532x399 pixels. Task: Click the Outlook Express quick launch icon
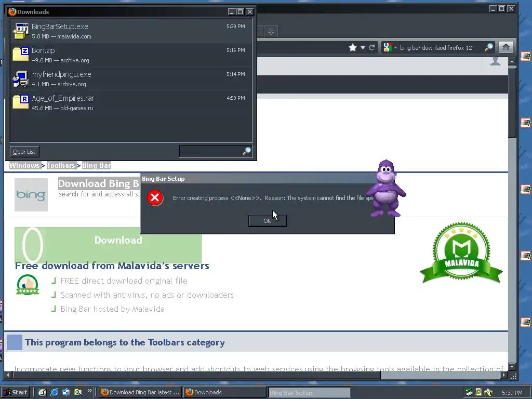(66, 392)
